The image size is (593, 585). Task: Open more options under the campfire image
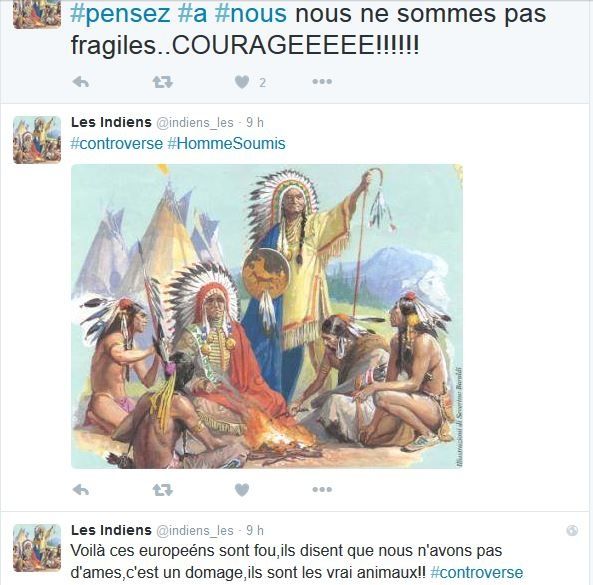pyautogui.click(x=322, y=489)
